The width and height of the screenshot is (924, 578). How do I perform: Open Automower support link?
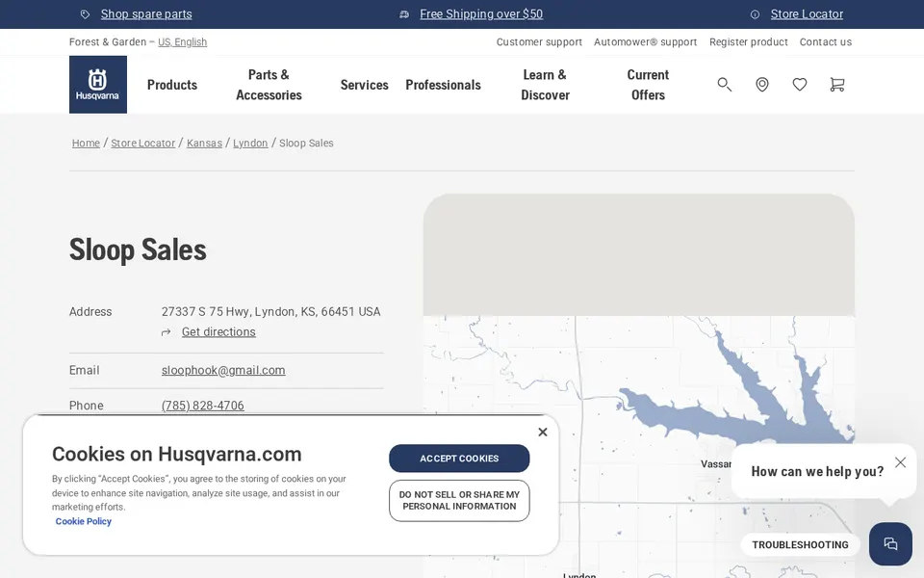[645, 41]
